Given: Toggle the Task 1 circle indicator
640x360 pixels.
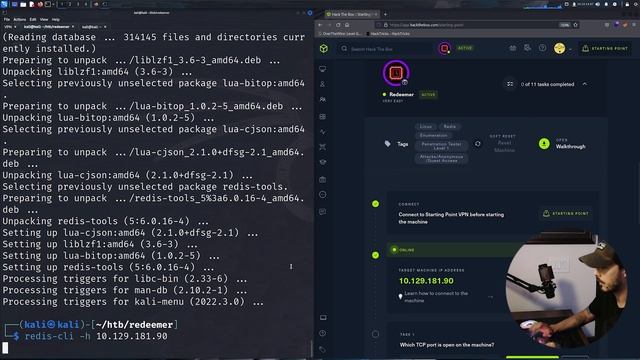Looking at the screenshot, I should [376, 334].
